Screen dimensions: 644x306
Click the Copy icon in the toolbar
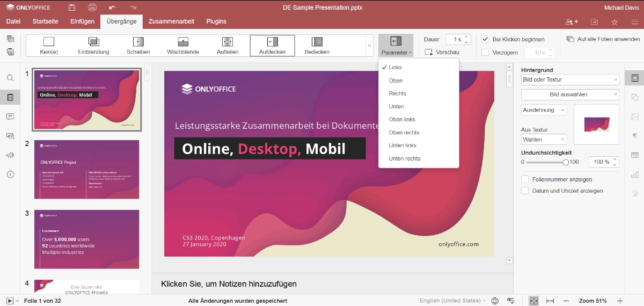tap(10, 39)
